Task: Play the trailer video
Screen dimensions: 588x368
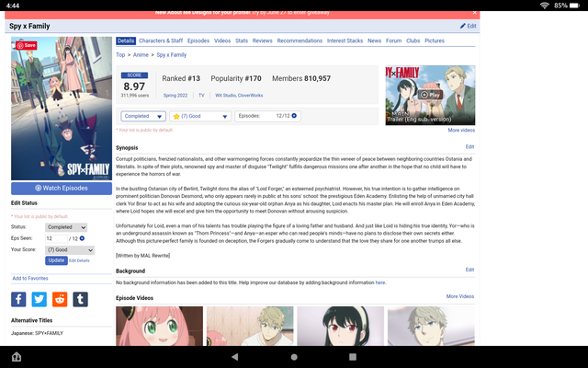Action: click(430, 95)
